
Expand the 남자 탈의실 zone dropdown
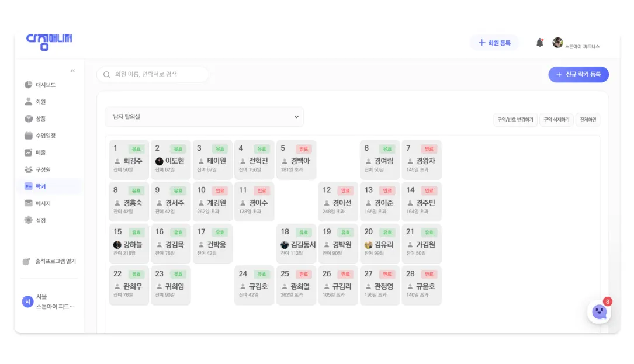coord(204,117)
